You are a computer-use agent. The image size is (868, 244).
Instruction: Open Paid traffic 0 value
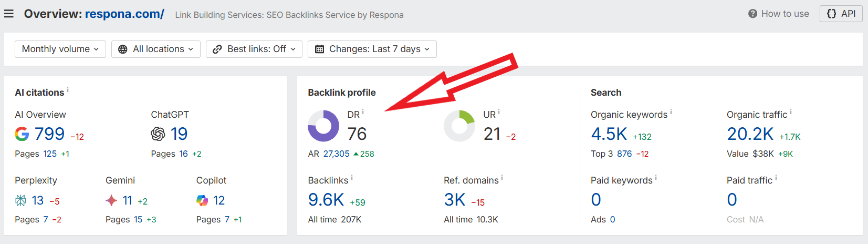pyautogui.click(x=732, y=200)
